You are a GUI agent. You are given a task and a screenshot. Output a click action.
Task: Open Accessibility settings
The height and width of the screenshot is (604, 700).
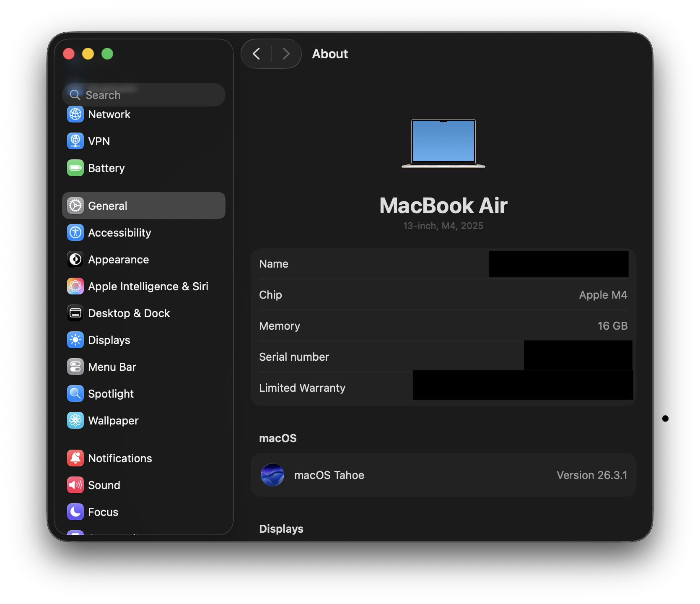point(144,232)
